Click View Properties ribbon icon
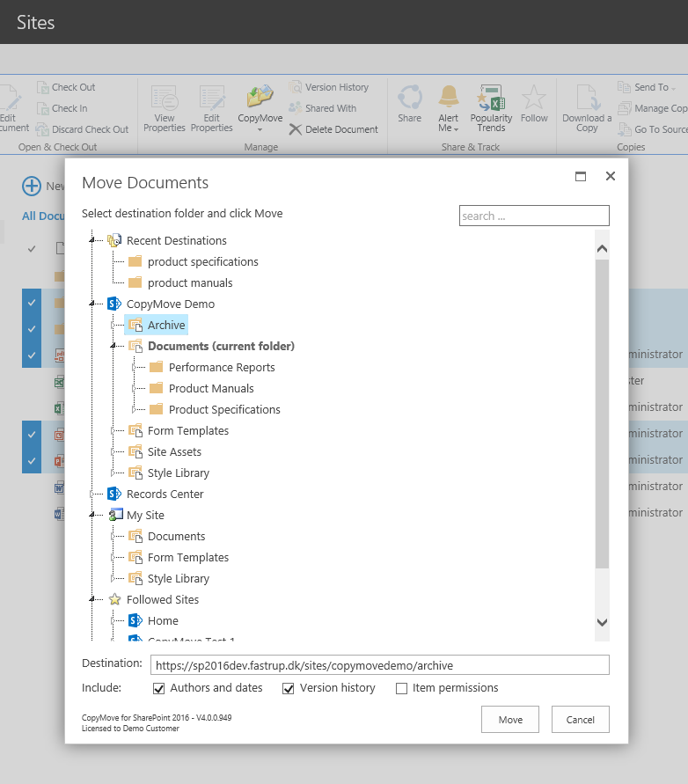The height and width of the screenshot is (784, 688). click(x=165, y=109)
